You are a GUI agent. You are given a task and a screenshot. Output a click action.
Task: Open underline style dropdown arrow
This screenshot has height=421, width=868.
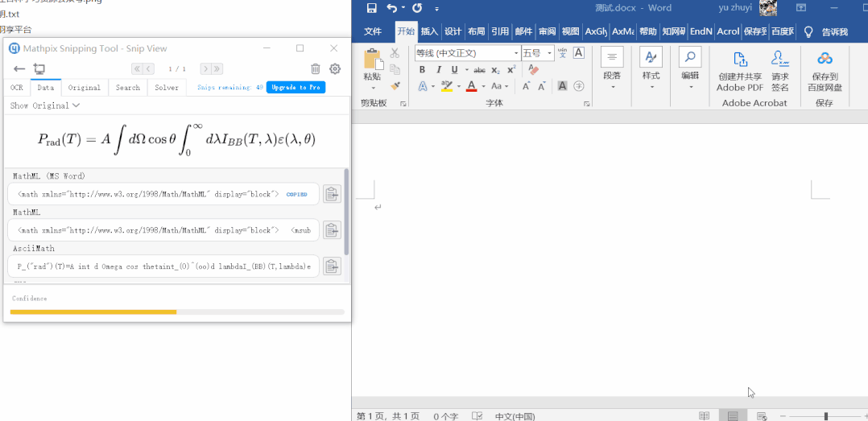(466, 70)
